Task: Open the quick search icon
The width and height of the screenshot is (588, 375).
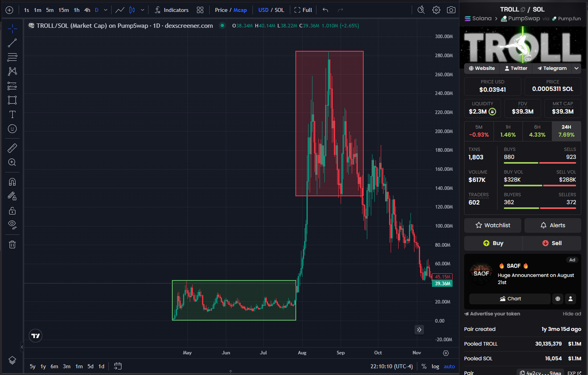Action: [421, 10]
